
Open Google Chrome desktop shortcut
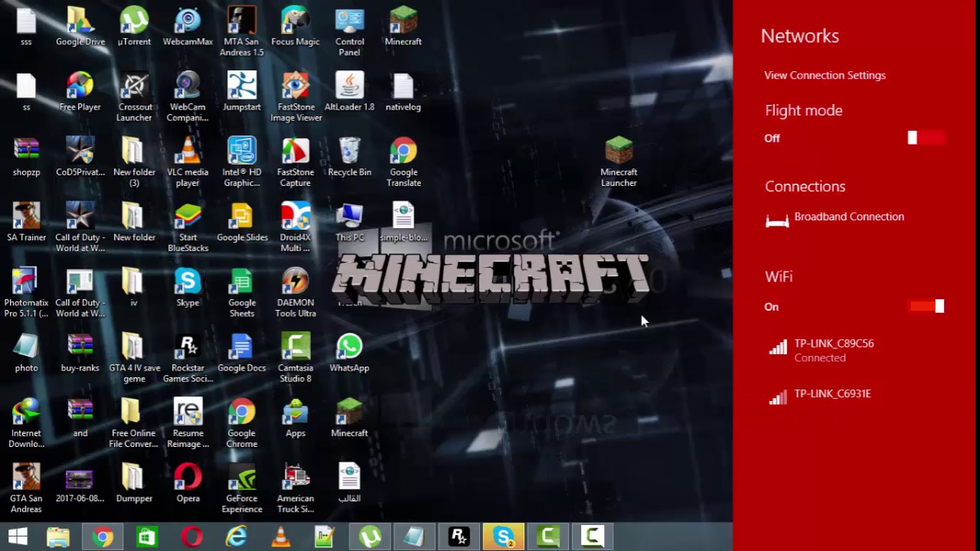(242, 423)
